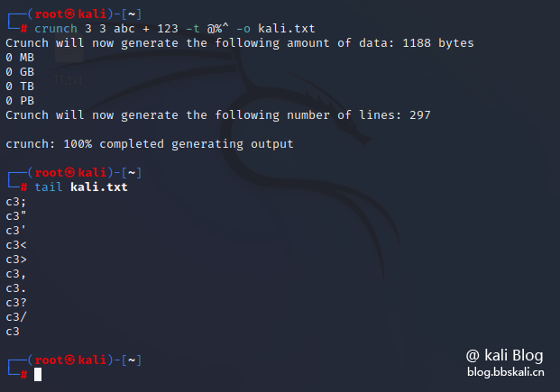560x392 pixels.
Task: Click the skull icon in the bottom empty prompt
Action: pos(66,360)
